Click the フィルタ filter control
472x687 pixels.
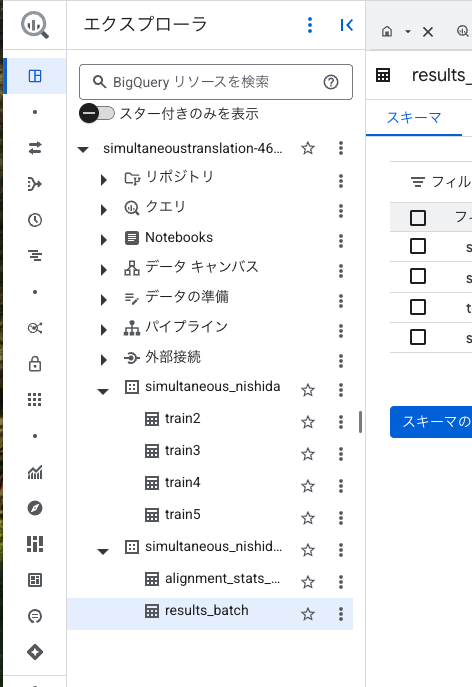[440, 181]
